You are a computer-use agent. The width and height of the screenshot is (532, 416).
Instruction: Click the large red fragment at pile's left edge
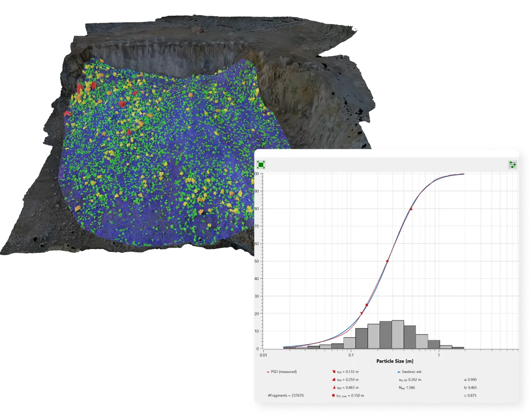67,113
